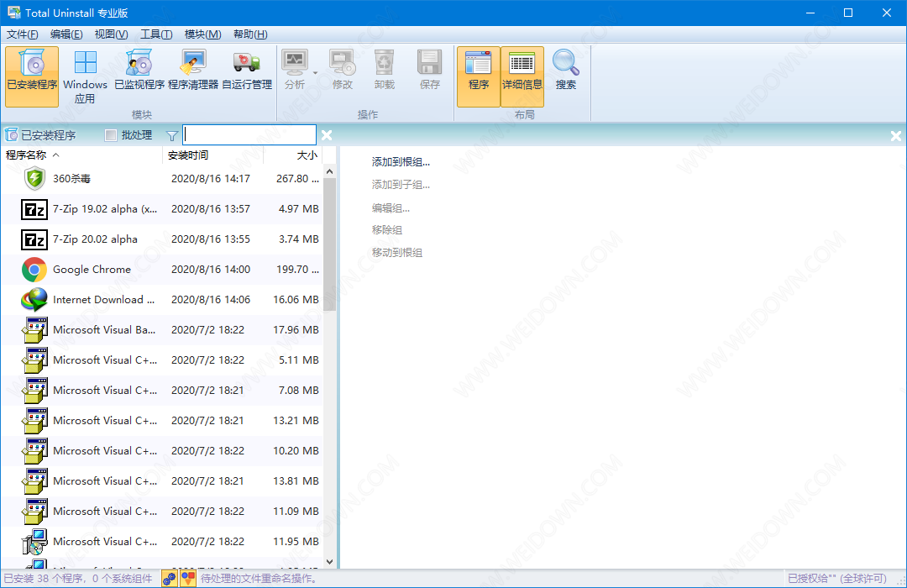Open the 视图(V) menu
This screenshot has height=588, width=907.
(111, 34)
